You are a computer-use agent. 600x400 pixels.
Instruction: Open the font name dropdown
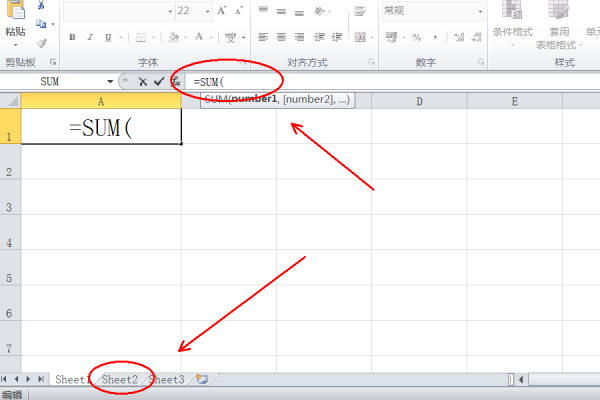point(170,11)
